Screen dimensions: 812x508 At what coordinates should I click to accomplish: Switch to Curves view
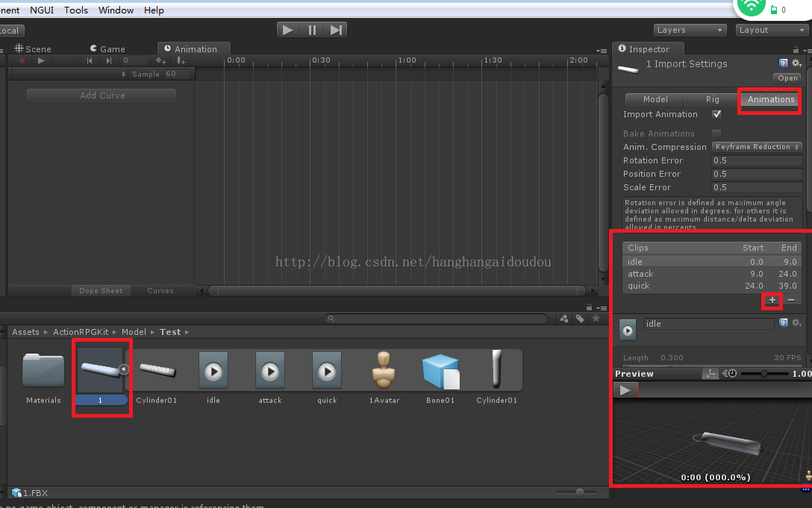[x=160, y=290]
